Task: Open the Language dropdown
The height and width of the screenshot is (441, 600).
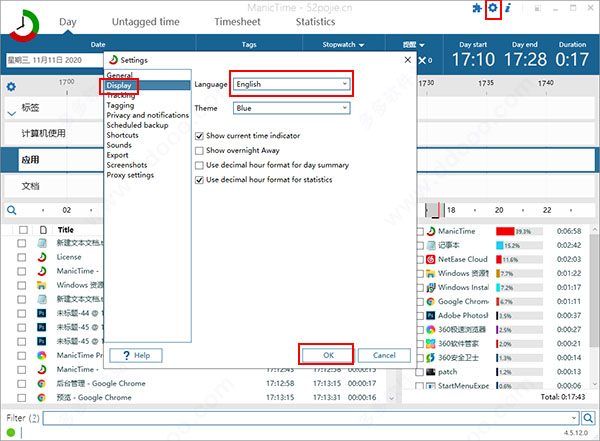Action: tap(291, 84)
